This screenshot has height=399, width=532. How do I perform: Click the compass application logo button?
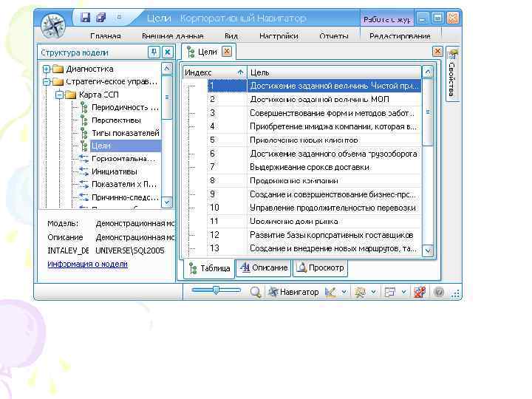point(53,25)
